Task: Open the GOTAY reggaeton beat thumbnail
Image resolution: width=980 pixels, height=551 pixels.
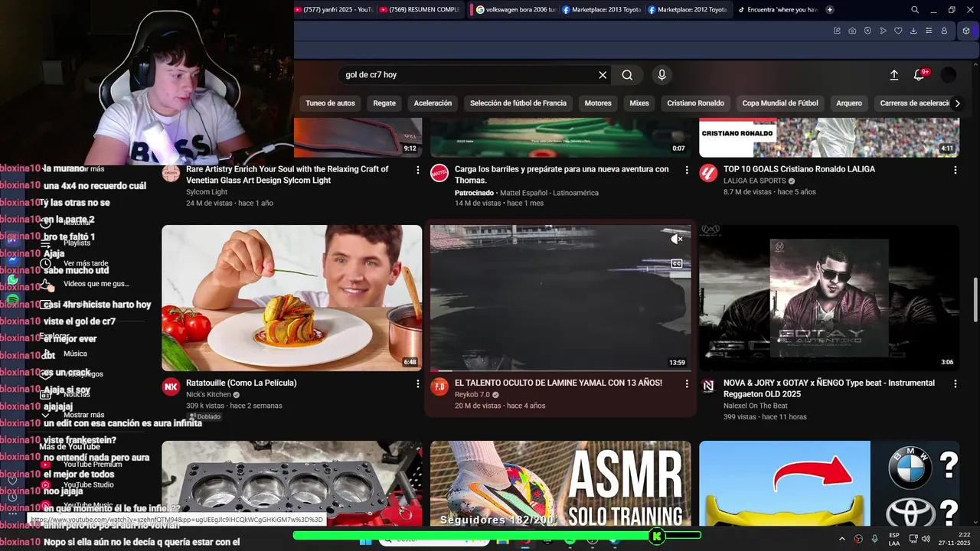Action: point(829,298)
